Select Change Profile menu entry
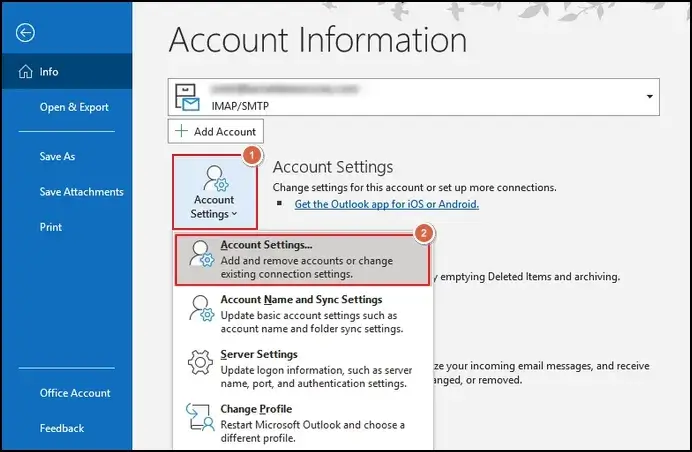The width and height of the screenshot is (692, 452). [302, 423]
